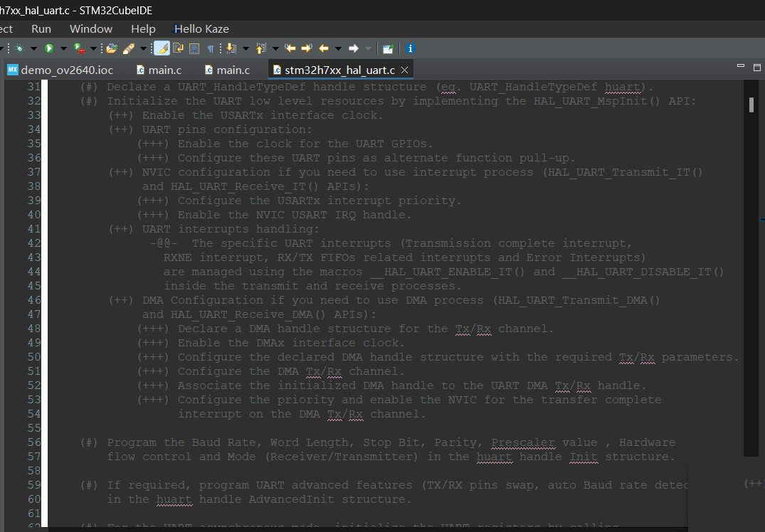This screenshot has width=765, height=532.
Task: Click the open folder toolbar icon
Action: [x=112, y=48]
